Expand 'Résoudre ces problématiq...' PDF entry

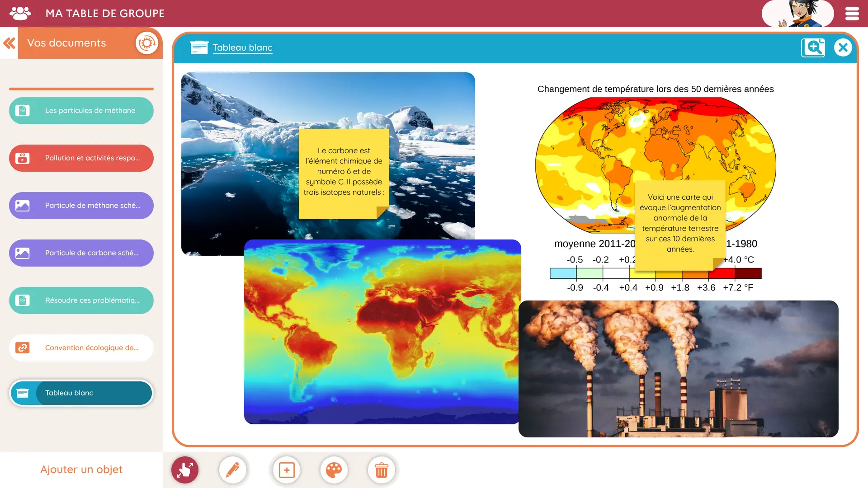(81, 300)
